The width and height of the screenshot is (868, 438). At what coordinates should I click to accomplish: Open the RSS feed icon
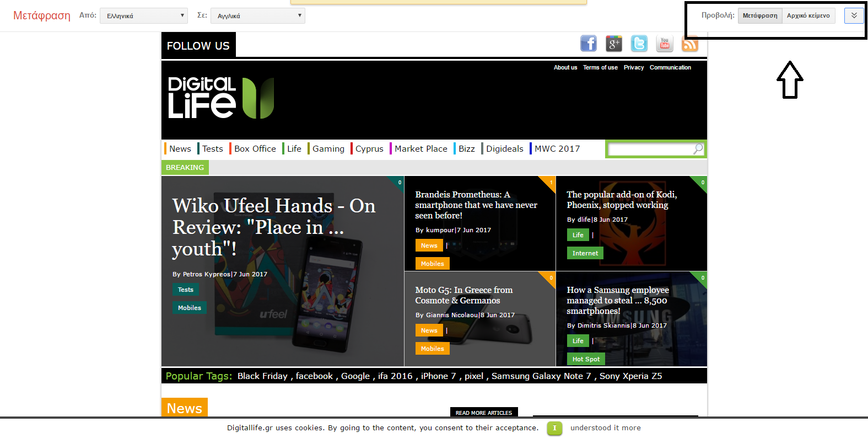point(690,44)
